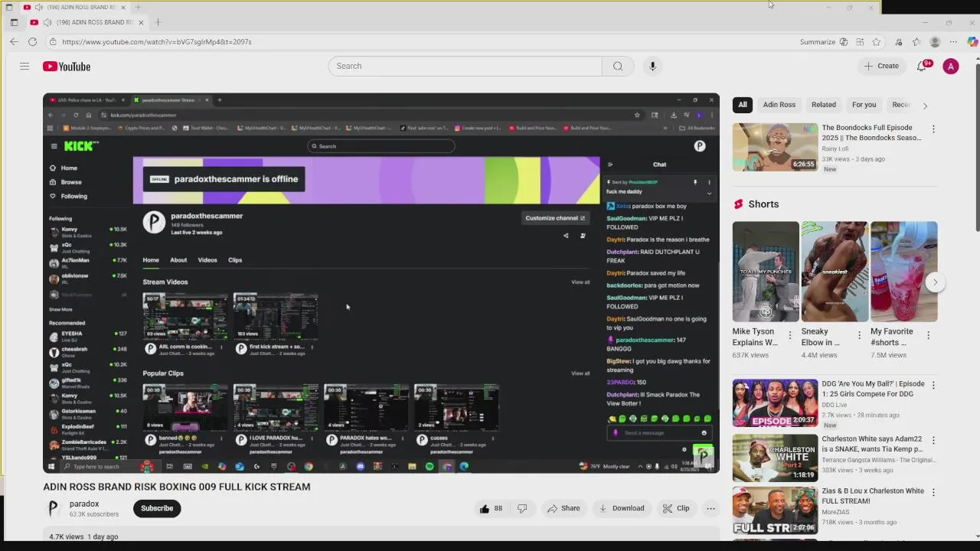Open options for Charleston White Adam22 video
This screenshot has height=551, width=980.
(933, 441)
